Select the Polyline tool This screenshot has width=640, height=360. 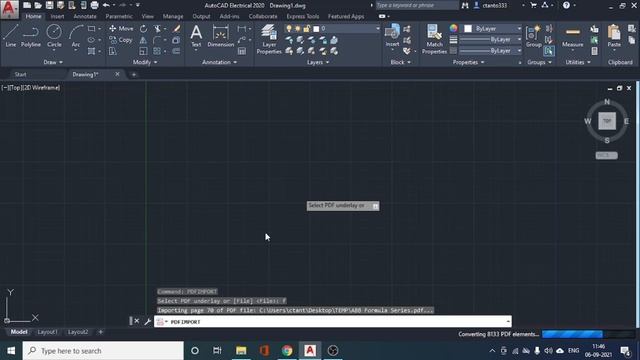coord(31,36)
